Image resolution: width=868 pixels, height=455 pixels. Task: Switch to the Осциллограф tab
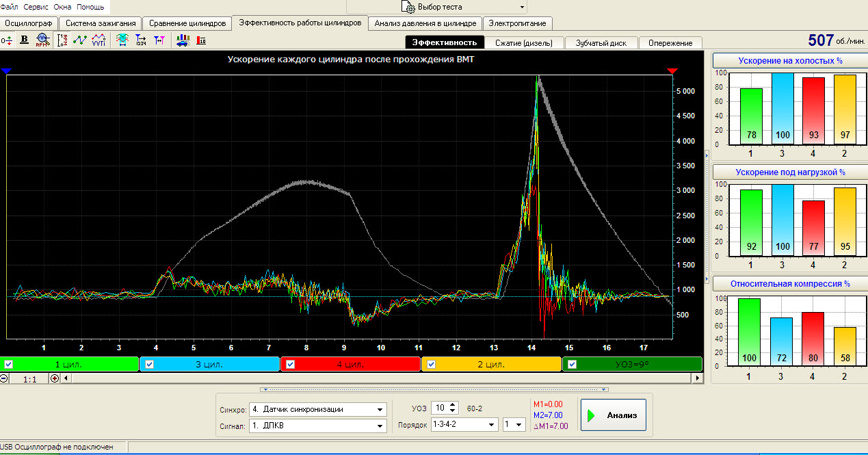click(29, 23)
